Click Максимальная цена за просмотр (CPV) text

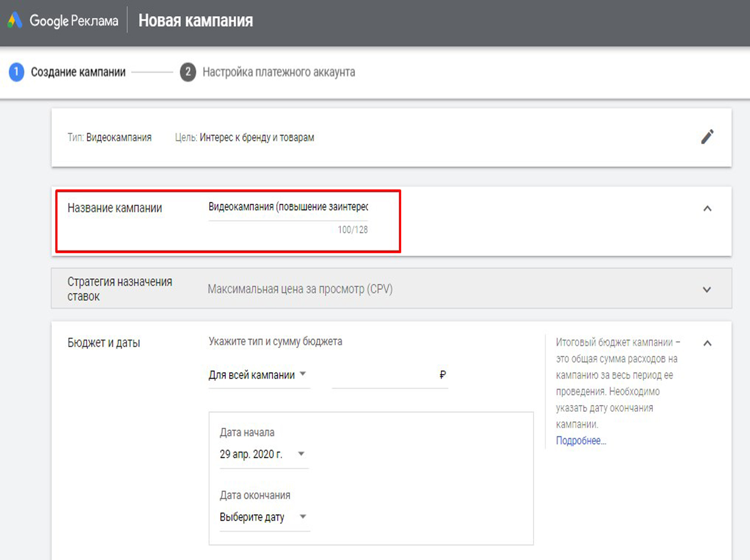pyautogui.click(x=300, y=289)
